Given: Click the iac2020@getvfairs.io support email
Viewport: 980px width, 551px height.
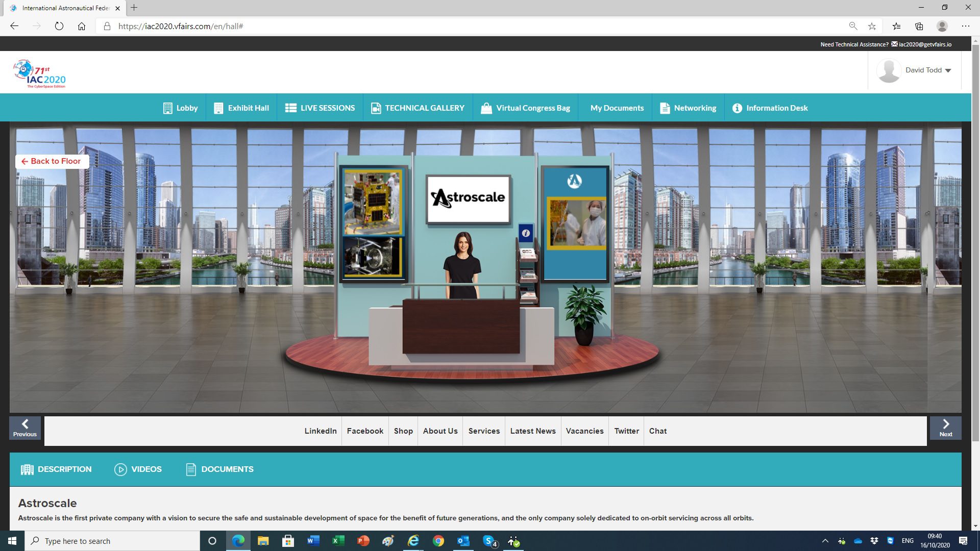Looking at the screenshot, I should point(925,44).
